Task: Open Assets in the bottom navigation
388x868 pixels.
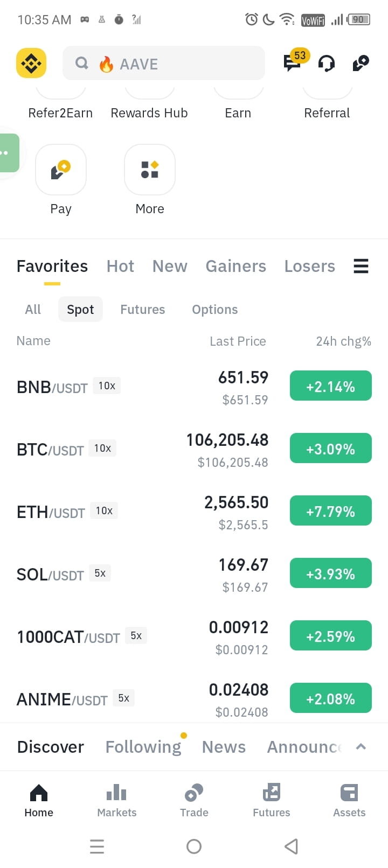Action: coord(349,801)
